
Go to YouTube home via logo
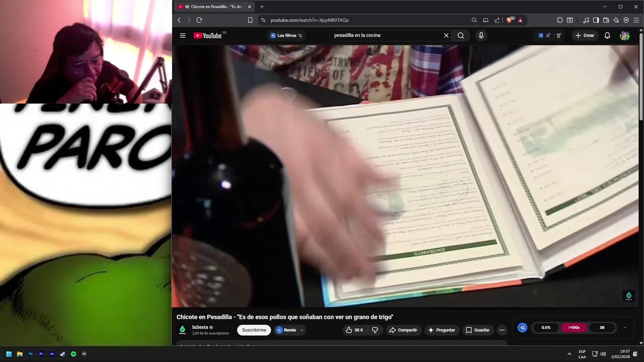[208, 35]
